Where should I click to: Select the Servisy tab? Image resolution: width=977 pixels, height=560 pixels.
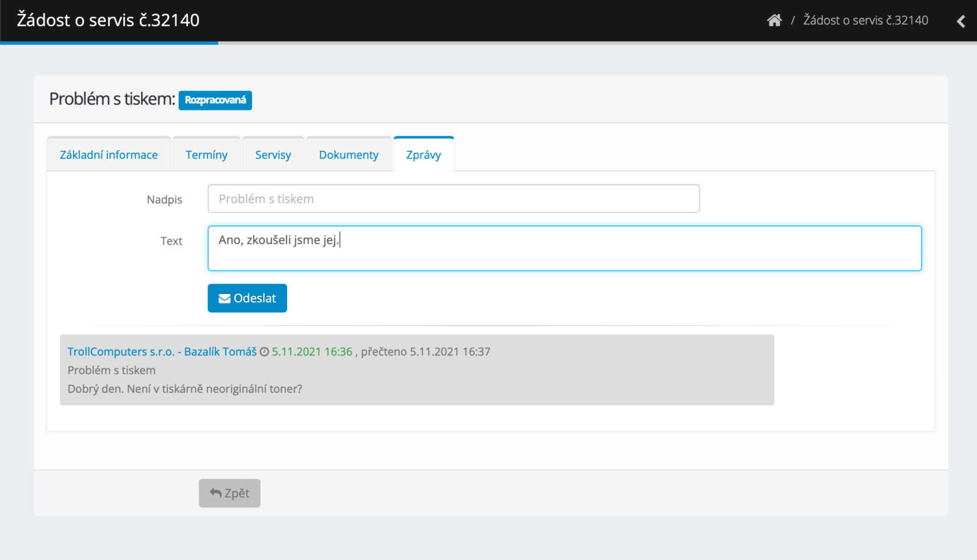click(x=273, y=155)
